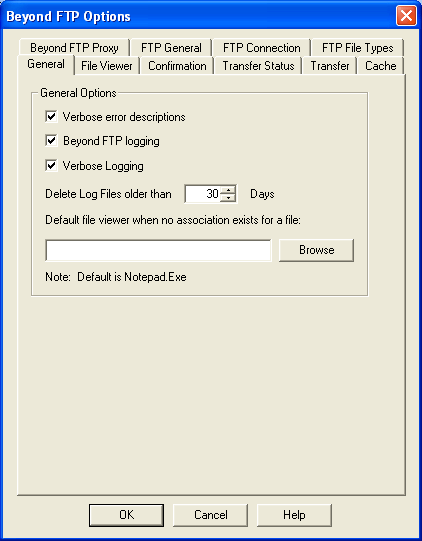Click the days value field showing 30
Viewport: 422px width, 541px height.
[x=203, y=194]
